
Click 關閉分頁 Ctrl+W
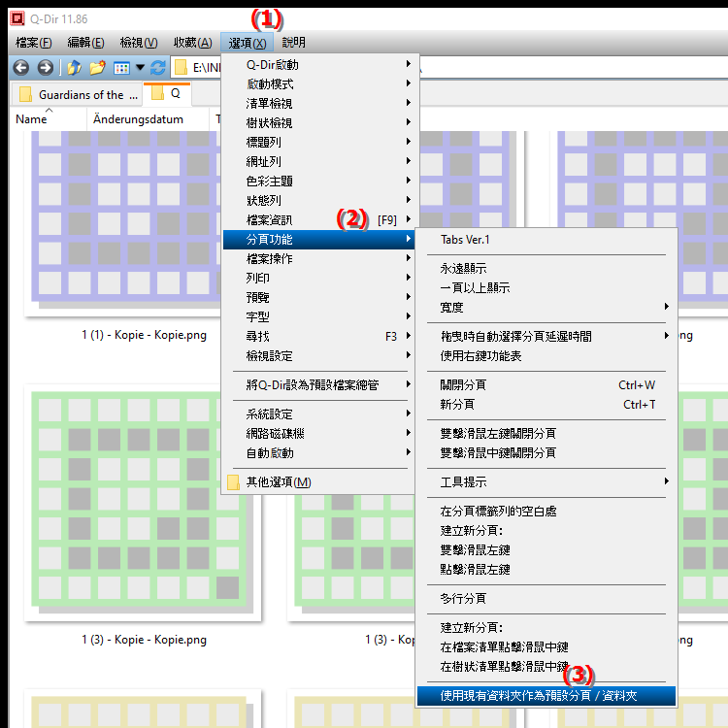tap(546, 385)
